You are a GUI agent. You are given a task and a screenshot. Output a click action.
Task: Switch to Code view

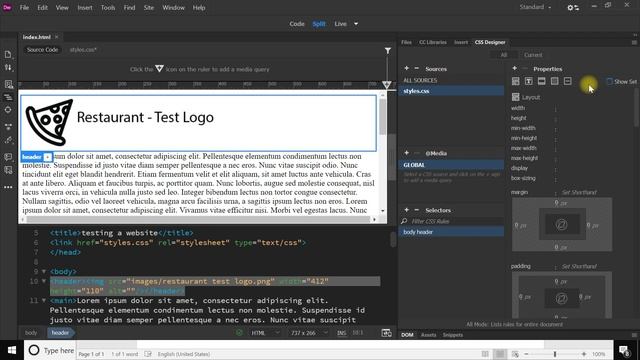297,24
